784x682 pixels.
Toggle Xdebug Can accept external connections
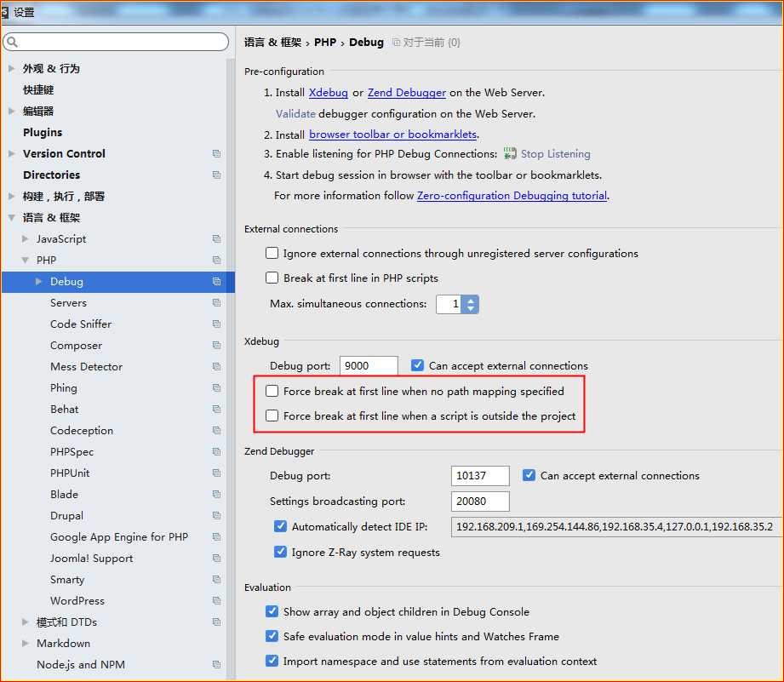[x=417, y=365]
